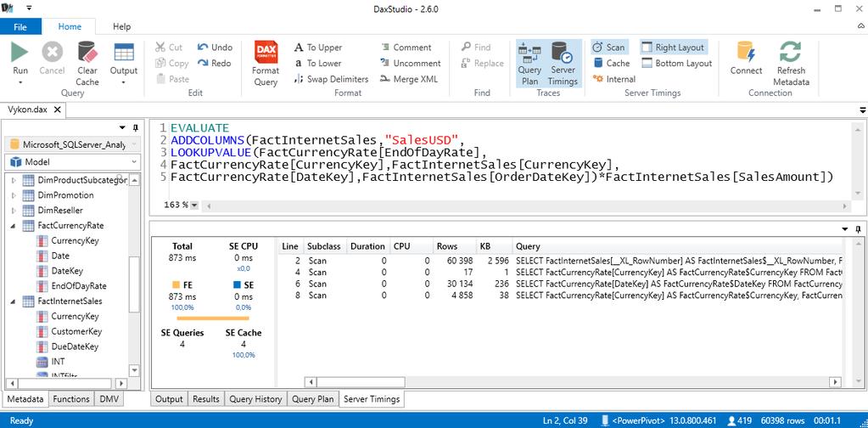Expand the DimProductSubcategory table
Screen dimensions: 868x428
[x=14, y=180]
